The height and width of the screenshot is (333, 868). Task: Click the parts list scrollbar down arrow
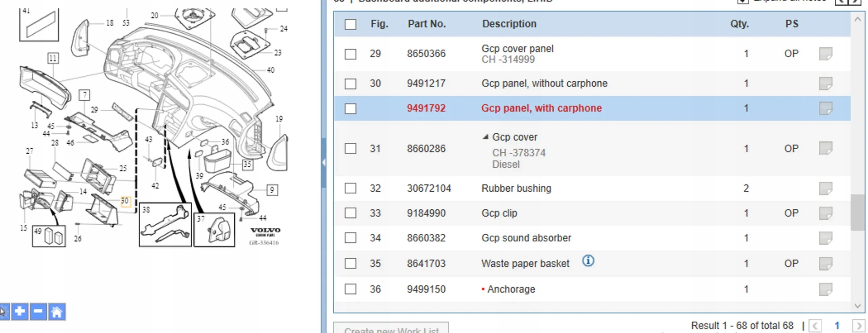(858, 306)
